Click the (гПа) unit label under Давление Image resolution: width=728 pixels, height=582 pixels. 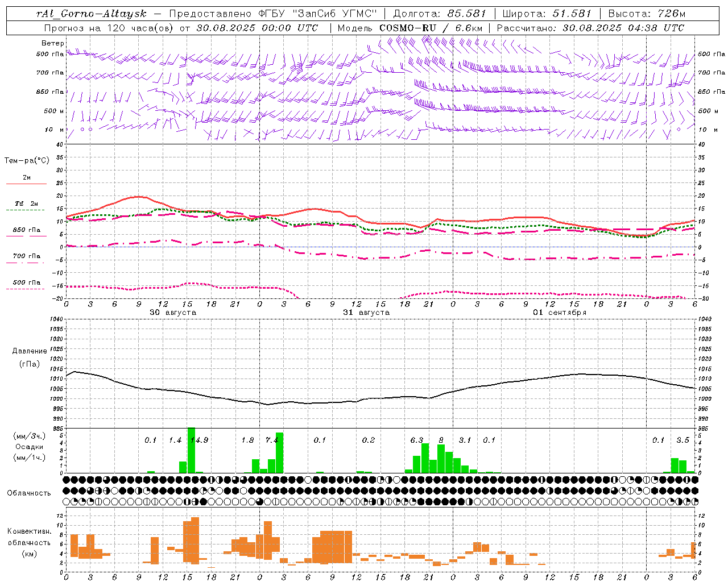point(30,364)
